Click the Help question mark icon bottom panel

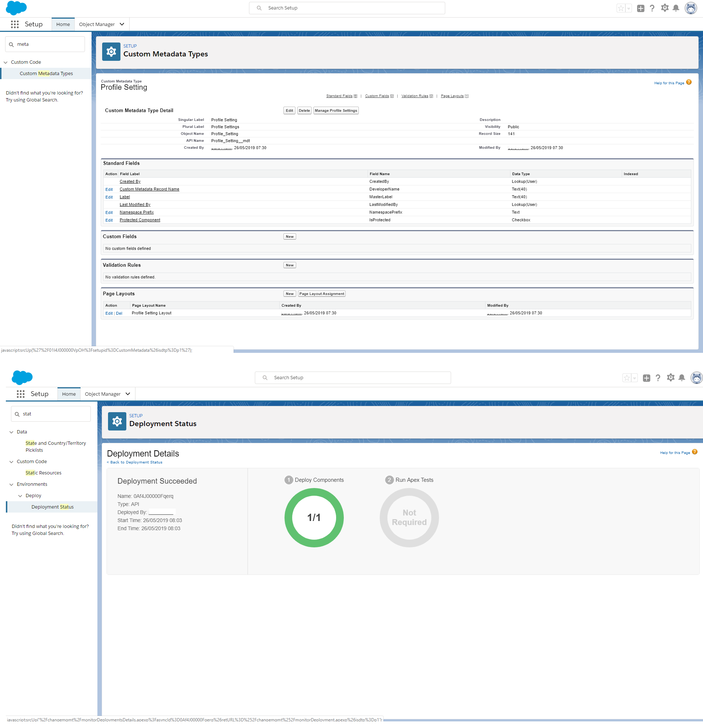click(x=658, y=378)
